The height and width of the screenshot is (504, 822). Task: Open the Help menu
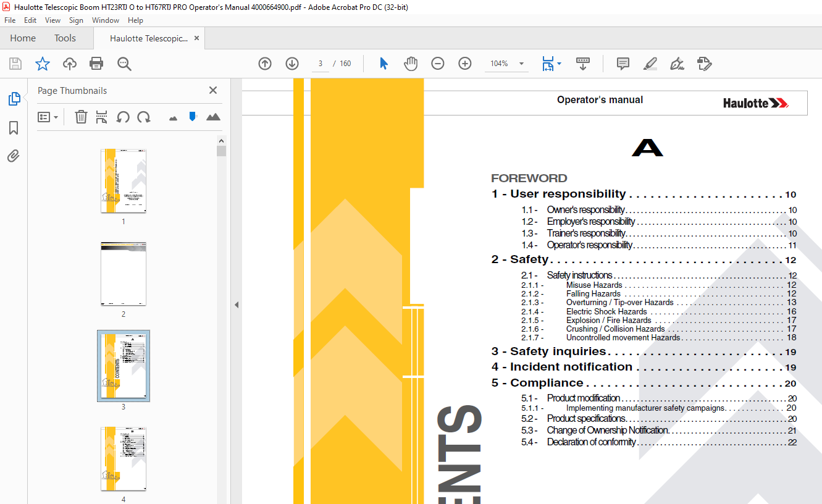[x=135, y=20]
